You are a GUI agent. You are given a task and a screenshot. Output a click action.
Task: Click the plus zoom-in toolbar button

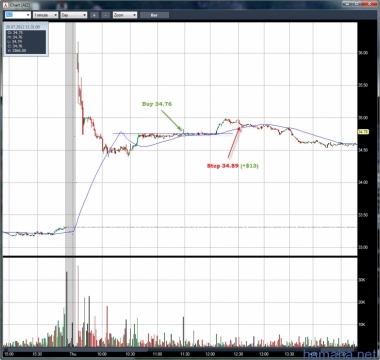pyautogui.click(x=94, y=15)
